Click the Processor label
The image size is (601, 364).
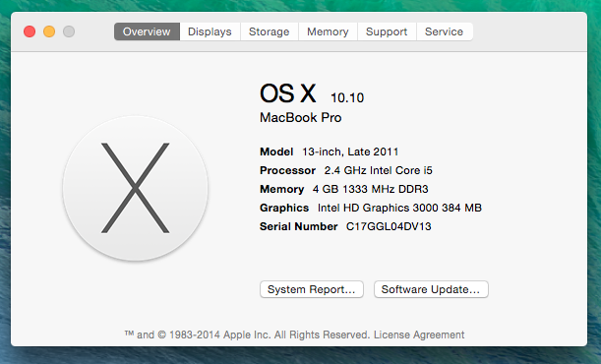click(x=288, y=170)
